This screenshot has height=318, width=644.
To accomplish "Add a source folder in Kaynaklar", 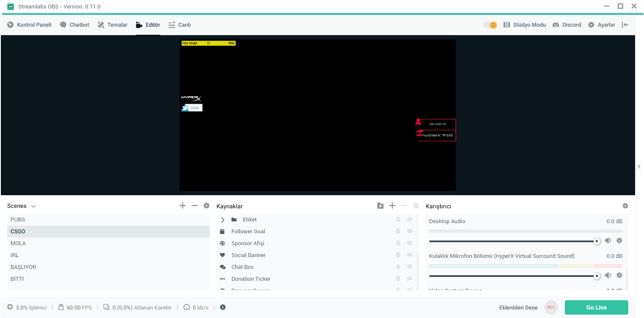I will point(380,206).
